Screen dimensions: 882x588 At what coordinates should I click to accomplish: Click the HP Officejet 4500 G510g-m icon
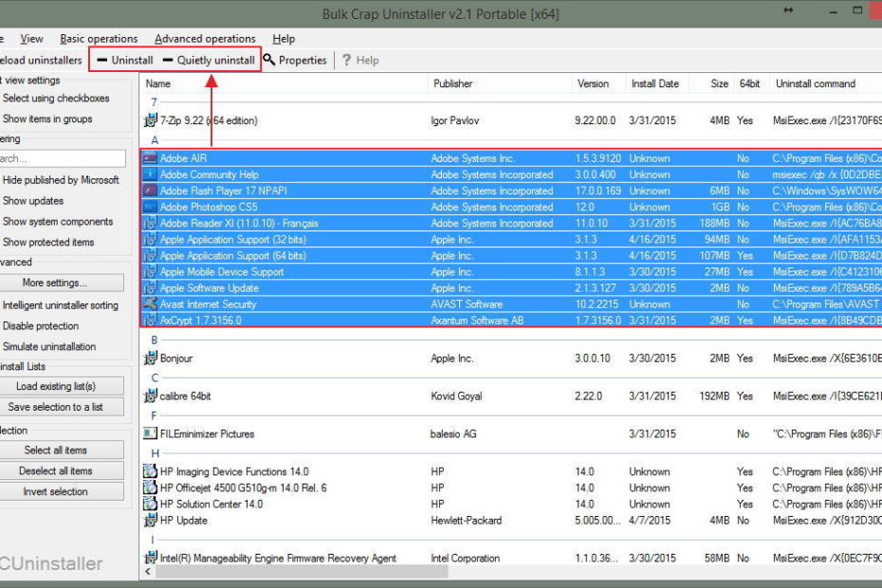[150, 487]
